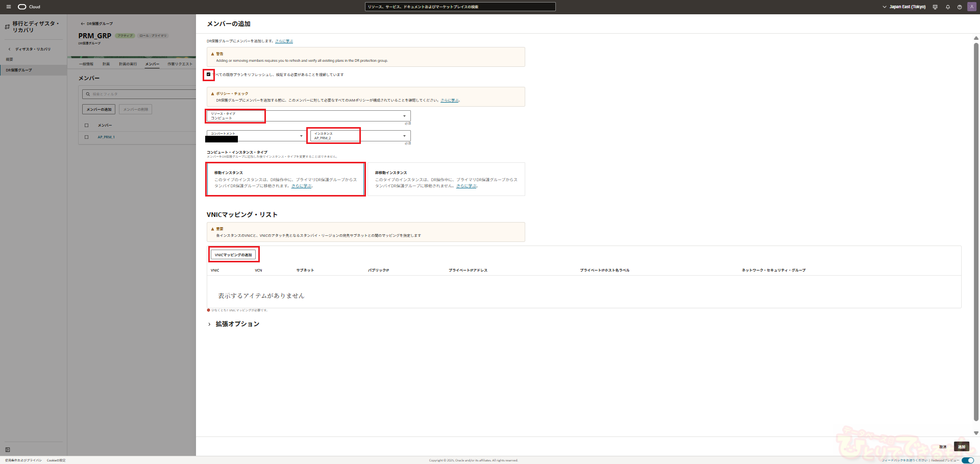Open the Cloud Shell developer tools icon
This screenshot has height=464, width=980.
(935, 7)
